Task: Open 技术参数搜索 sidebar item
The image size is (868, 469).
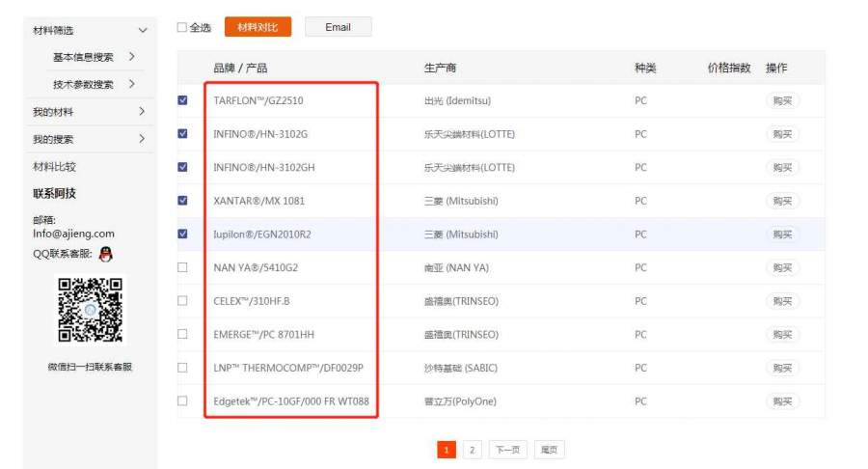Action: (83, 84)
